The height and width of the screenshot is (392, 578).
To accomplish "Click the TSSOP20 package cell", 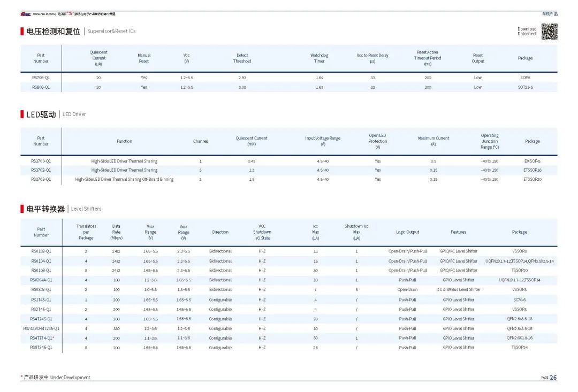I will tap(519, 271).
